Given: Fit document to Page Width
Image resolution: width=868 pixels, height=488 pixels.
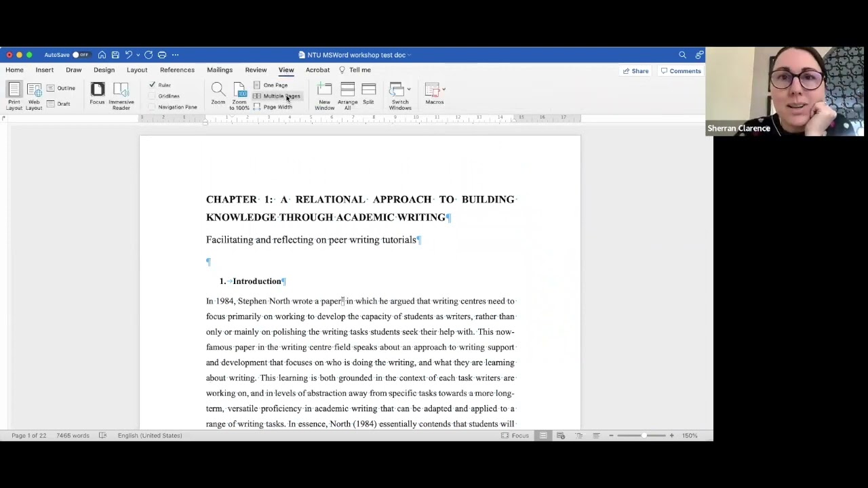Looking at the screenshot, I should (x=273, y=107).
